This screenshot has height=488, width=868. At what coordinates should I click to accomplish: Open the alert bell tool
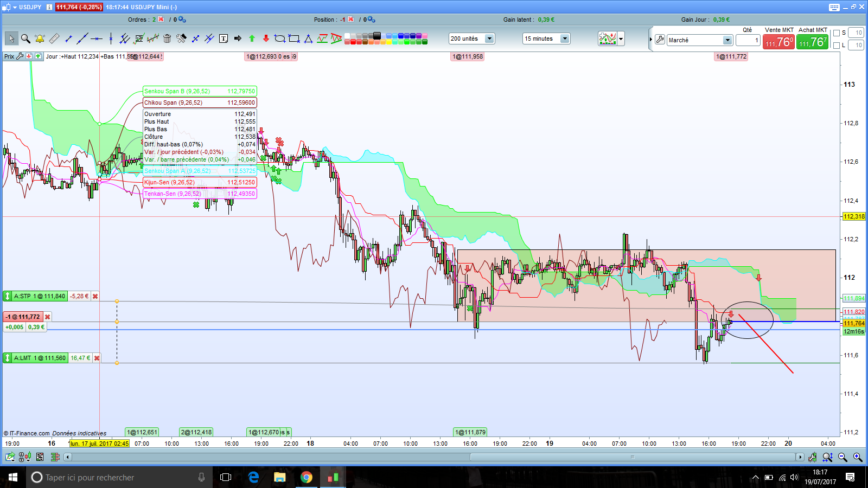click(x=40, y=38)
